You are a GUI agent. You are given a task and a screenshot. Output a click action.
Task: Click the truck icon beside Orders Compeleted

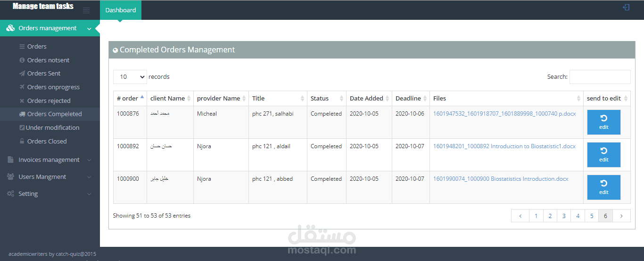click(x=22, y=114)
